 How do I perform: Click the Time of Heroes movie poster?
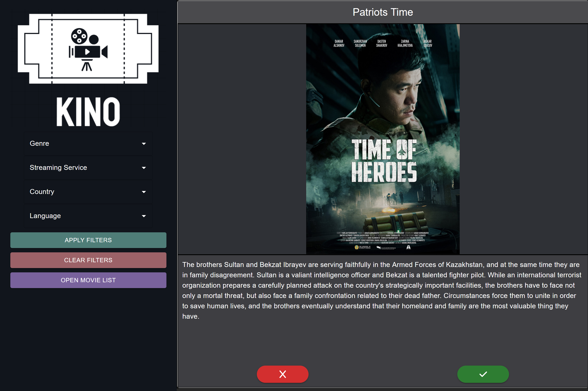383,139
